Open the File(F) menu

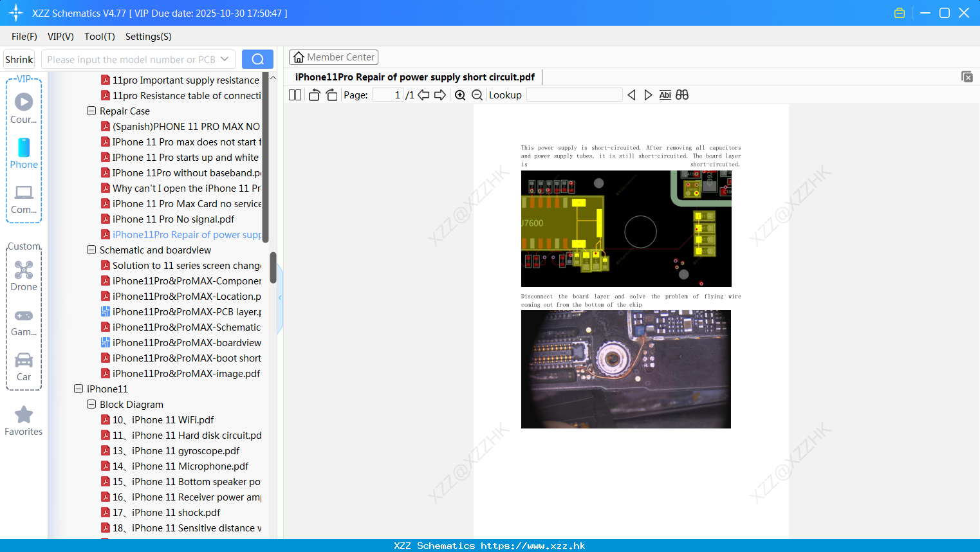click(x=24, y=37)
